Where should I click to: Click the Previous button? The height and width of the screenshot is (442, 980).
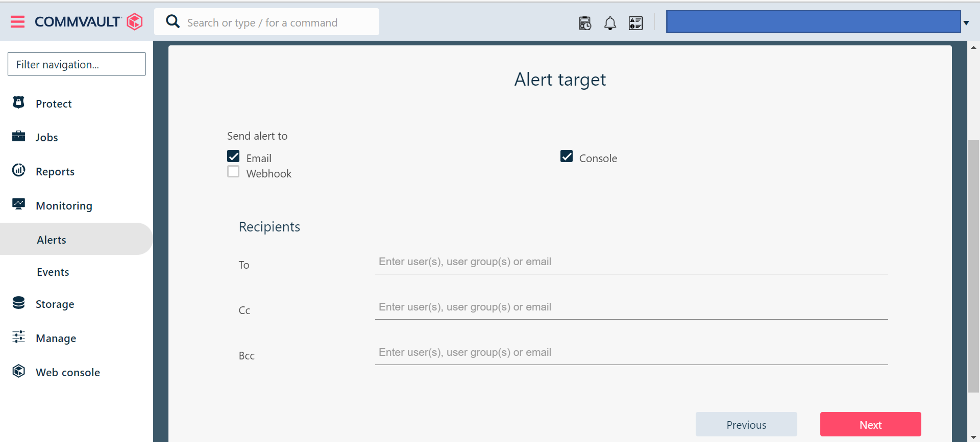point(746,424)
